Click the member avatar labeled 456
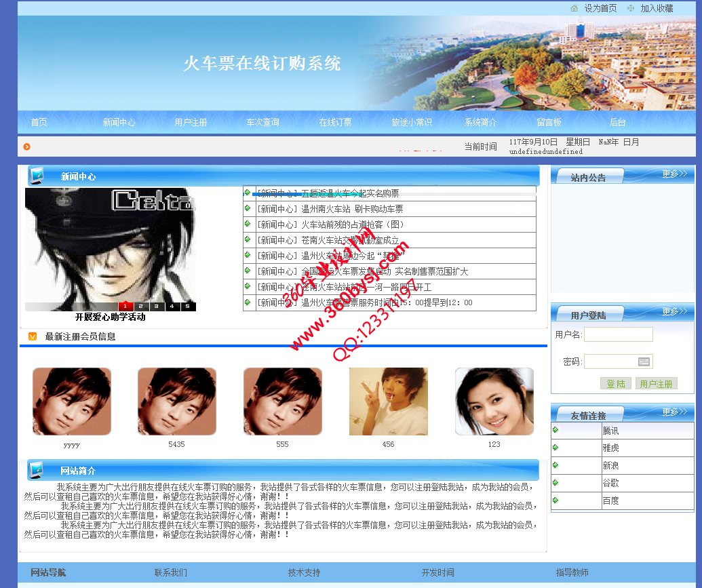 (389, 401)
